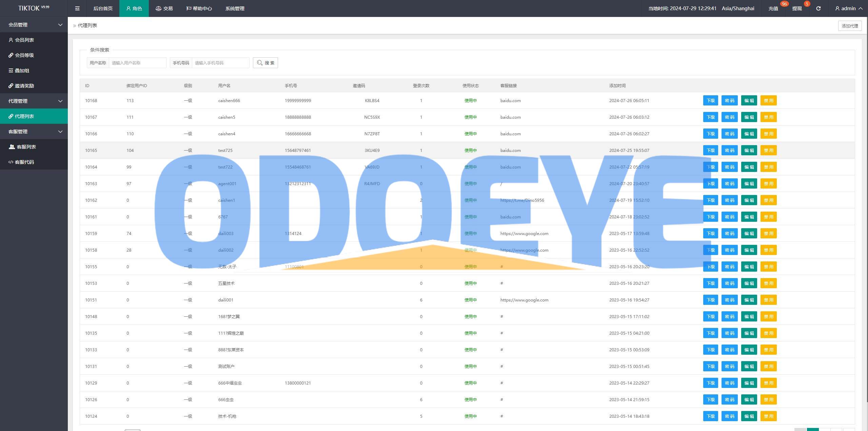The width and height of the screenshot is (868, 431).
Task: Click the 代理列表 breadcrumb title
Action: (x=87, y=25)
